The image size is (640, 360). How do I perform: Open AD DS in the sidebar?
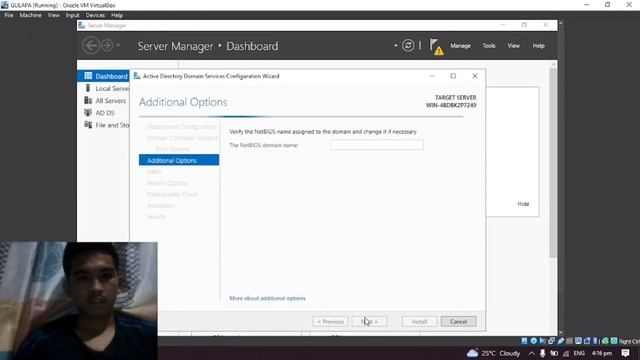(x=99, y=113)
